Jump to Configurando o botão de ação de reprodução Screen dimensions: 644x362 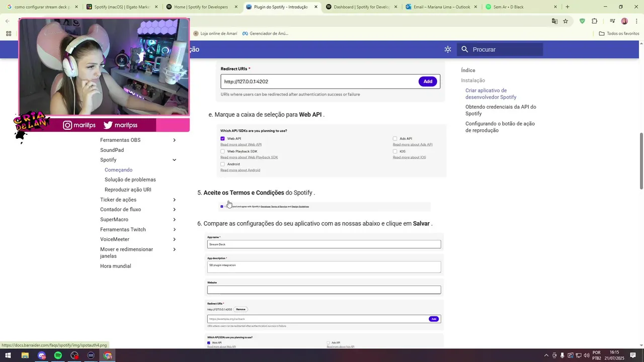(x=500, y=127)
